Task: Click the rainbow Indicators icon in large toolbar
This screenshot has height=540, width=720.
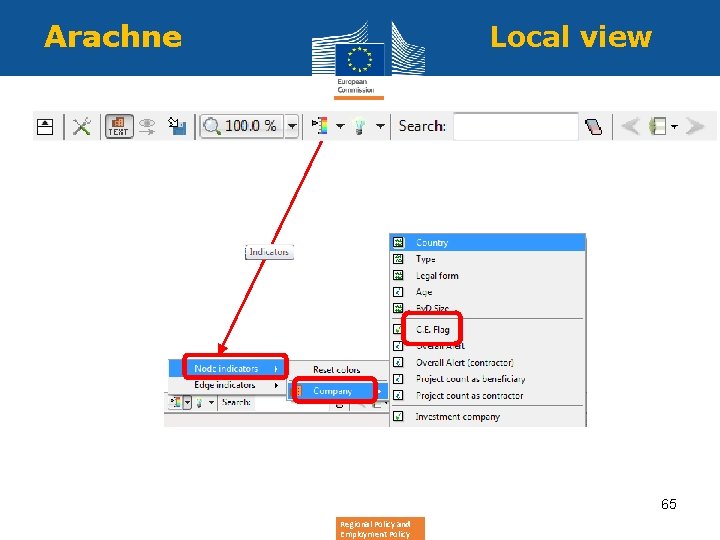Action: pyautogui.click(x=320, y=126)
